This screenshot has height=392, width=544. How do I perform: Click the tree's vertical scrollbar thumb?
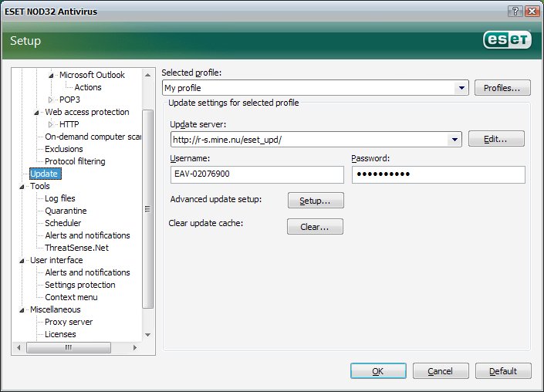point(148,209)
